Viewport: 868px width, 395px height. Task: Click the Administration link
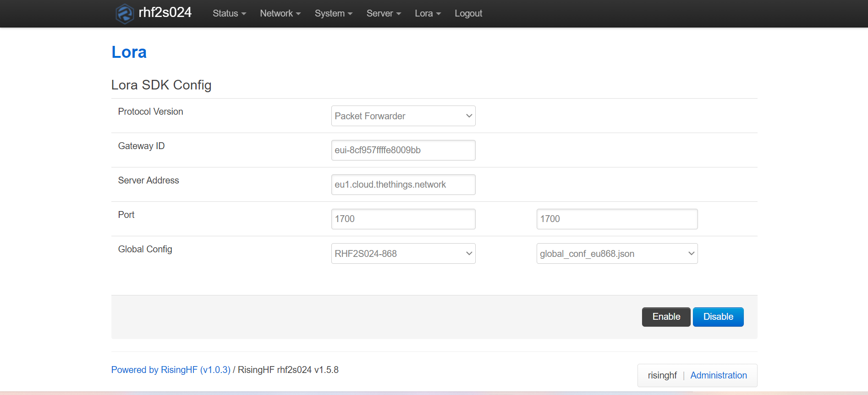pyautogui.click(x=718, y=375)
